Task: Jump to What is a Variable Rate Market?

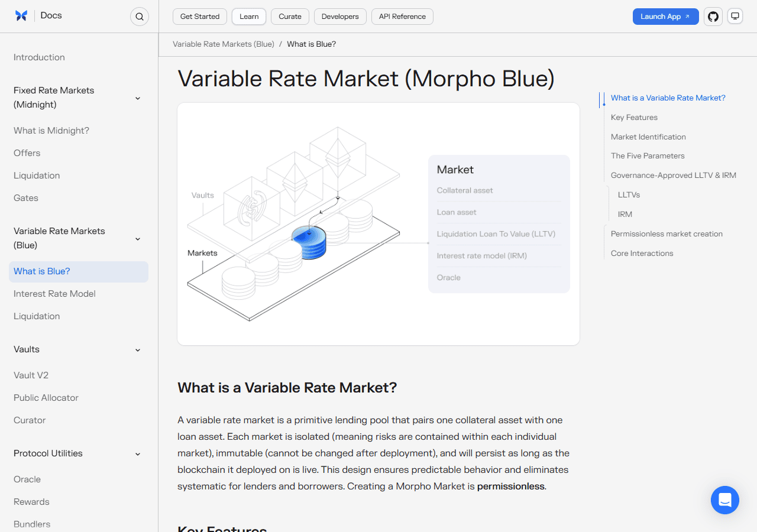Action: (x=668, y=98)
